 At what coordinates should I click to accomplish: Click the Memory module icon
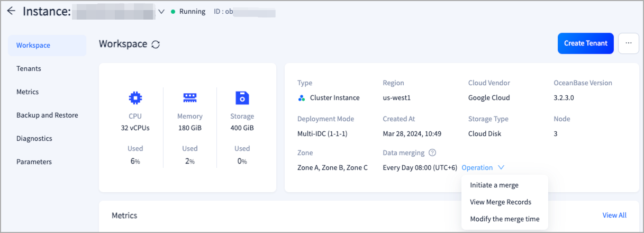pyautogui.click(x=189, y=98)
